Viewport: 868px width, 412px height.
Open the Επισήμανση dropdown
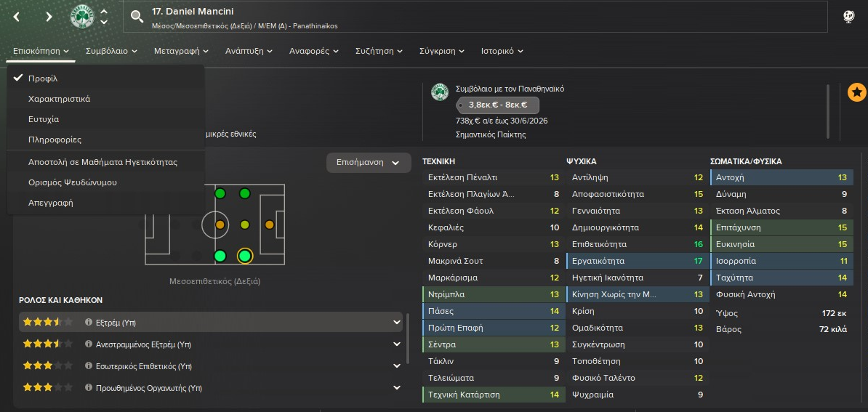[x=363, y=163]
